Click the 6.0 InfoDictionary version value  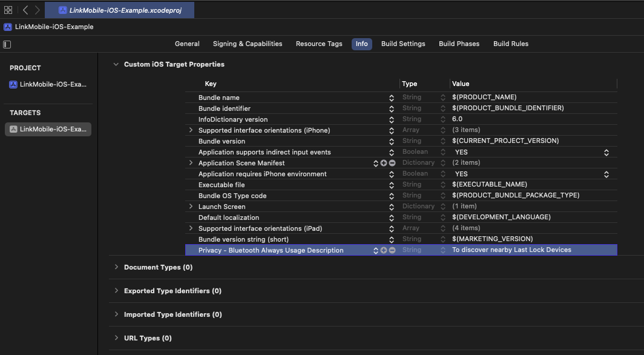coord(457,119)
